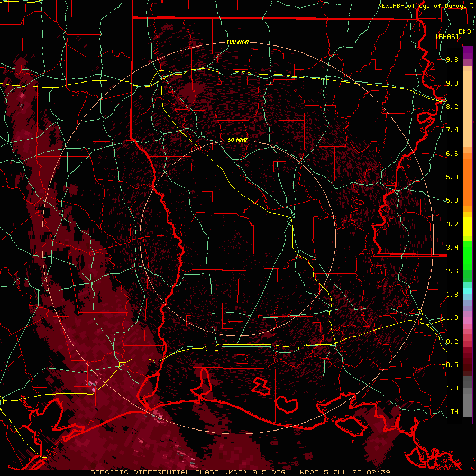
Task: Click the 9.0 value on color scale
Action: pos(452,83)
